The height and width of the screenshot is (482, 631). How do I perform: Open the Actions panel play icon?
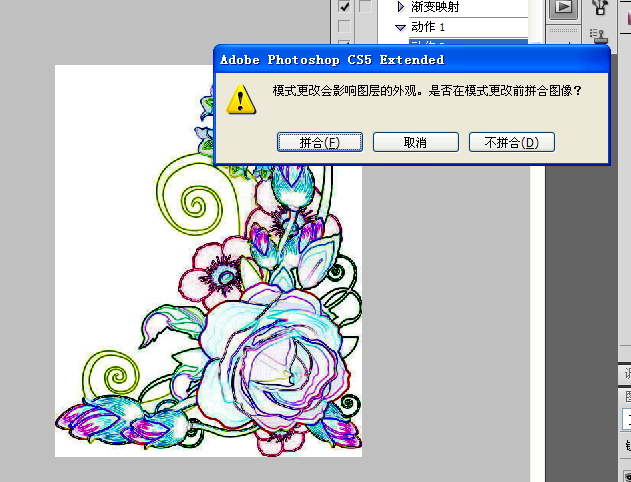[x=563, y=8]
